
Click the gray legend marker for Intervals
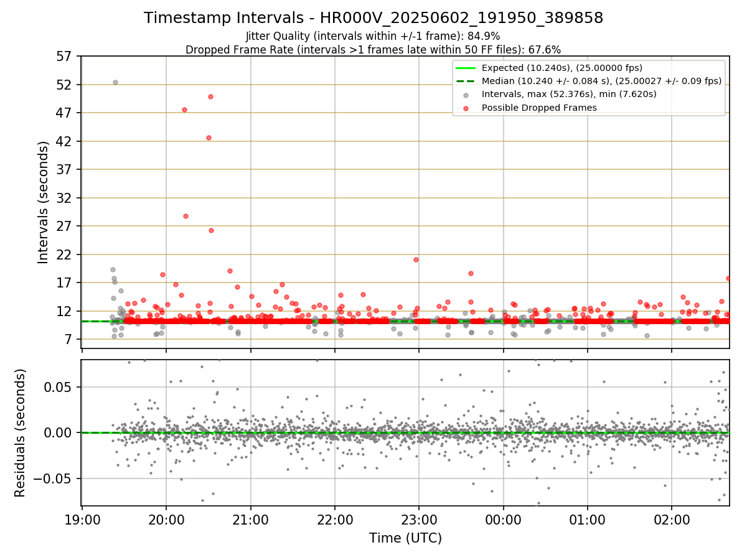pos(466,95)
